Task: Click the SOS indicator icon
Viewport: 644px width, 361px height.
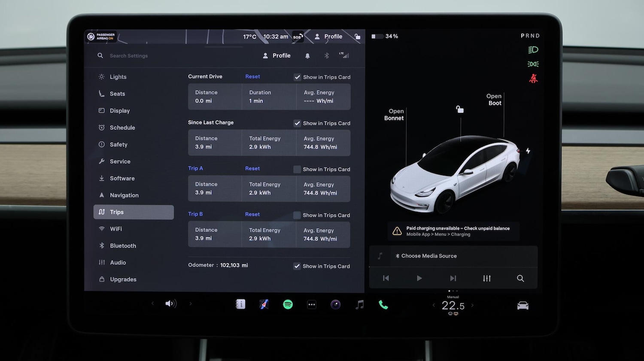Action: pos(298,36)
